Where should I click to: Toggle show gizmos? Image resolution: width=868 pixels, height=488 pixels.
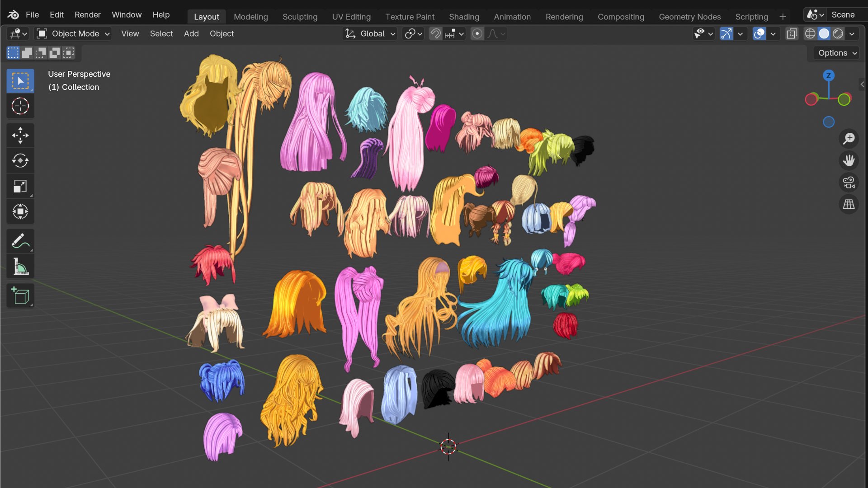(x=726, y=33)
